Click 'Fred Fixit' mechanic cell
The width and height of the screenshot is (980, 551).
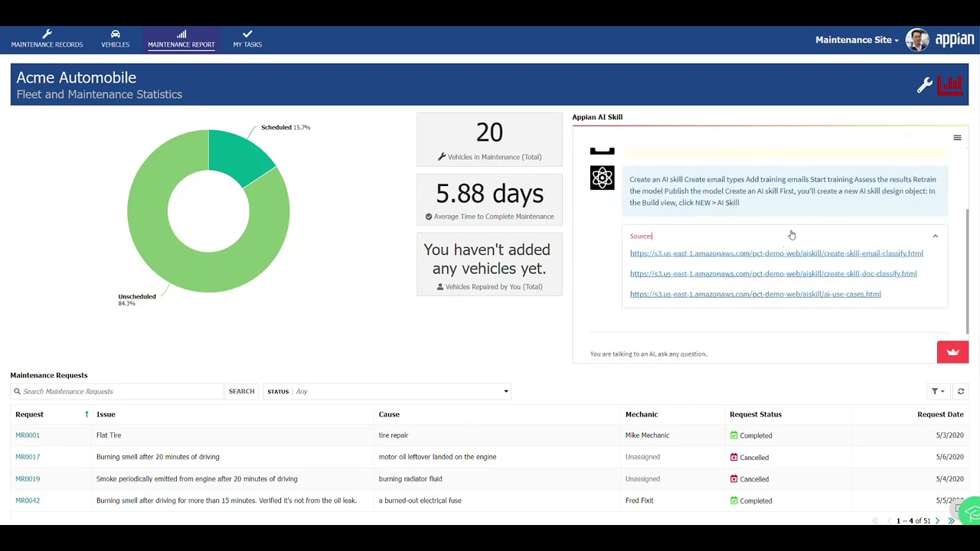(639, 500)
